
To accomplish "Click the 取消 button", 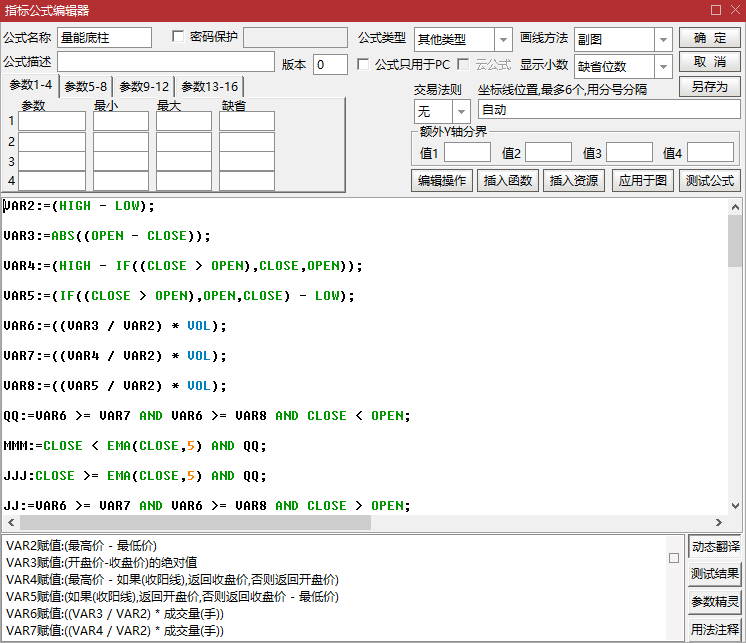I will point(709,62).
